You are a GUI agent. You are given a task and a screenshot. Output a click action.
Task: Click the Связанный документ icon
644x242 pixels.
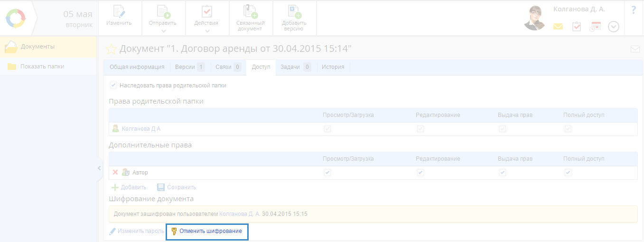pos(250,12)
